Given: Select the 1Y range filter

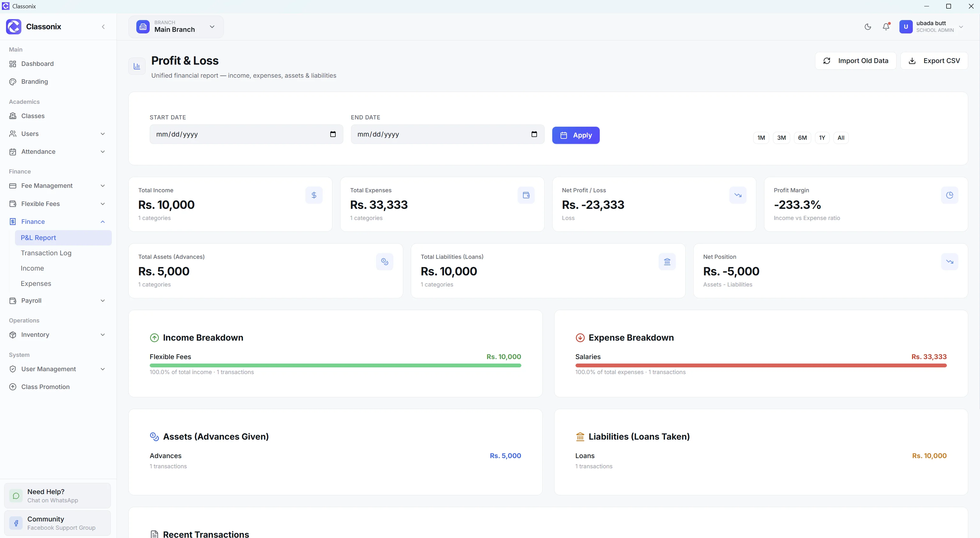Looking at the screenshot, I should tap(822, 138).
